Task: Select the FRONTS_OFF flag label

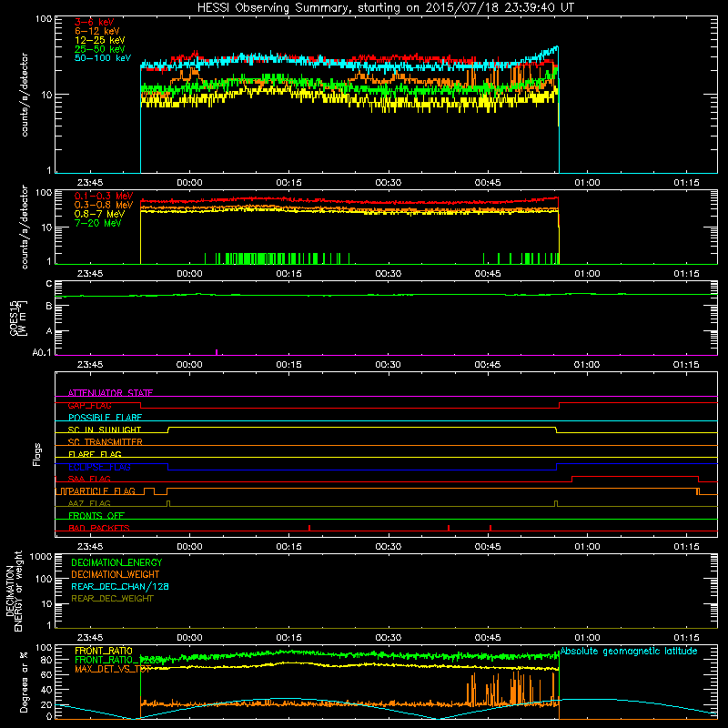Action: (96, 515)
